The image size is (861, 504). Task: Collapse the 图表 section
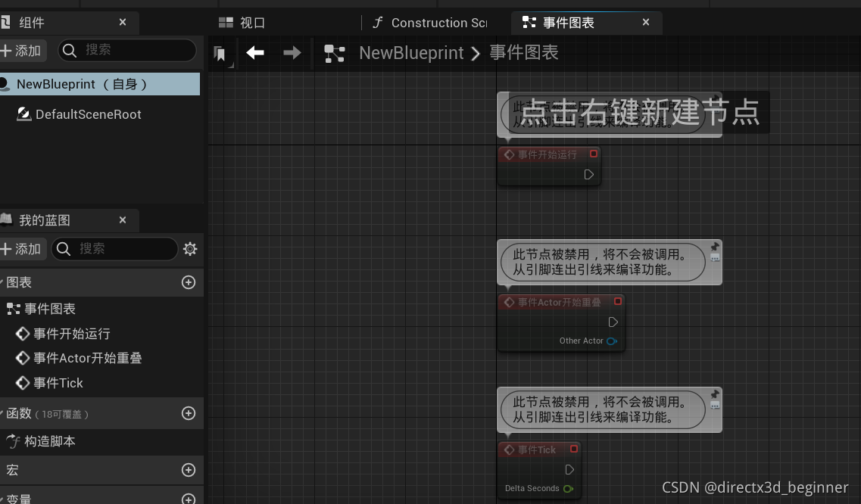pos(2,282)
